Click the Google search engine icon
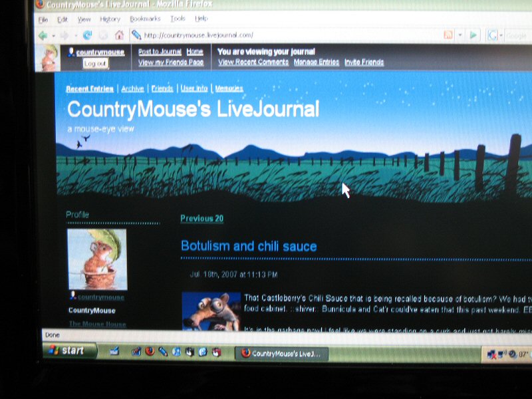532x399 pixels. (492, 35)
